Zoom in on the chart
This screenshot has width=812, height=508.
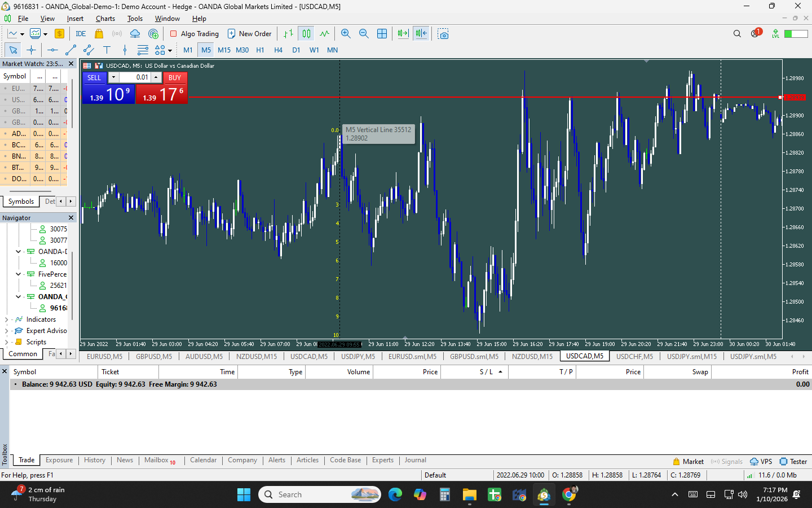tap(346, 34)
